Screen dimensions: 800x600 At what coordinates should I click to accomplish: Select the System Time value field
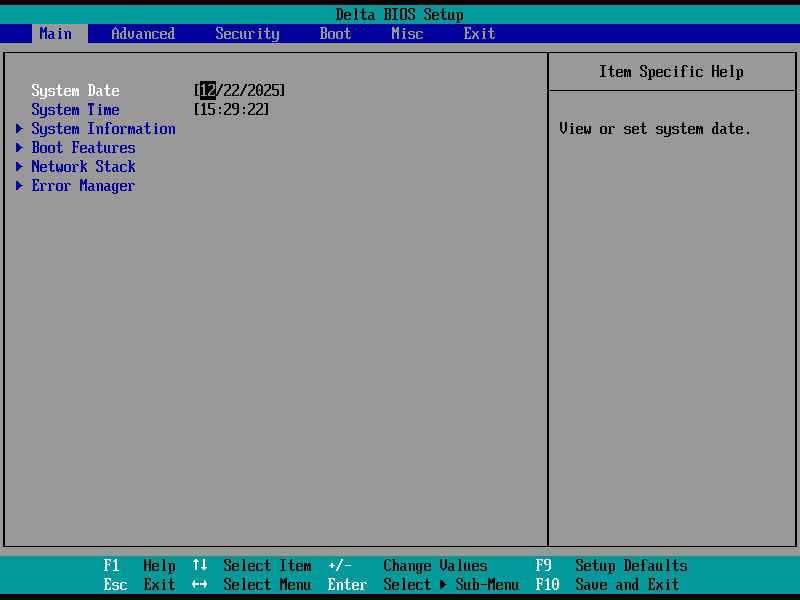(x=231, y=109)
